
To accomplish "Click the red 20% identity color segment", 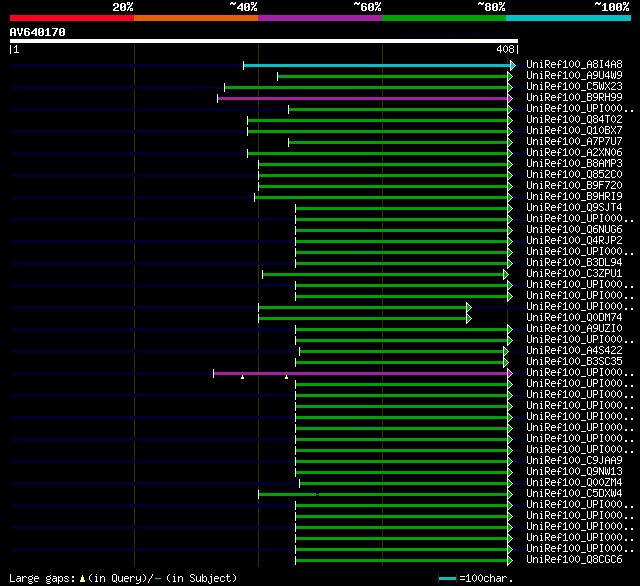I will coord(72,18).
